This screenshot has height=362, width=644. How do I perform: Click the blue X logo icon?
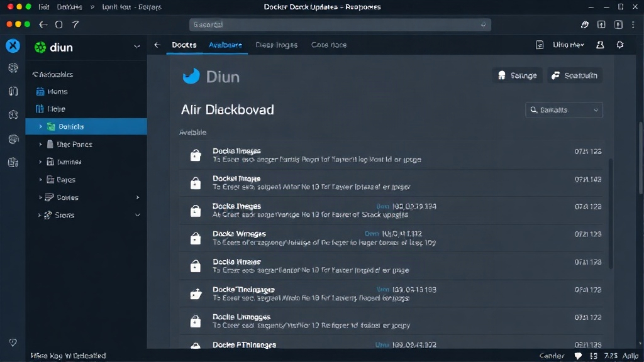(x=13, y=45)
